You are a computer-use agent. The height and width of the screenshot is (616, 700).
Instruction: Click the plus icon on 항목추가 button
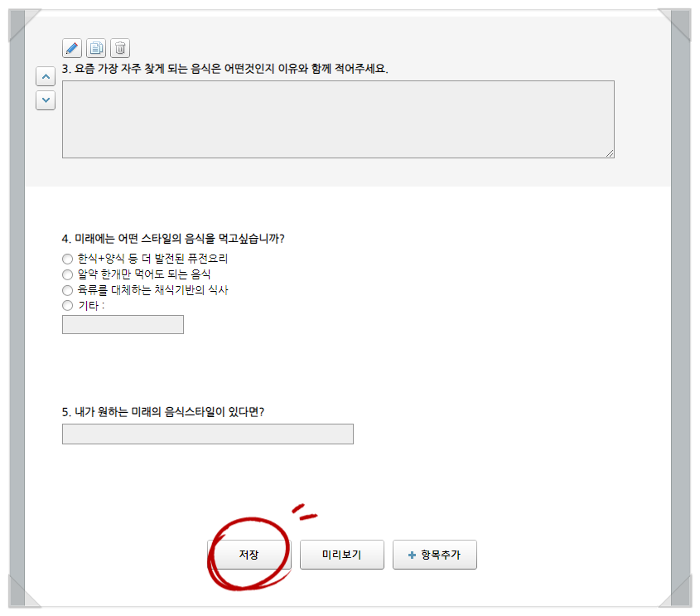click(413, 555)
